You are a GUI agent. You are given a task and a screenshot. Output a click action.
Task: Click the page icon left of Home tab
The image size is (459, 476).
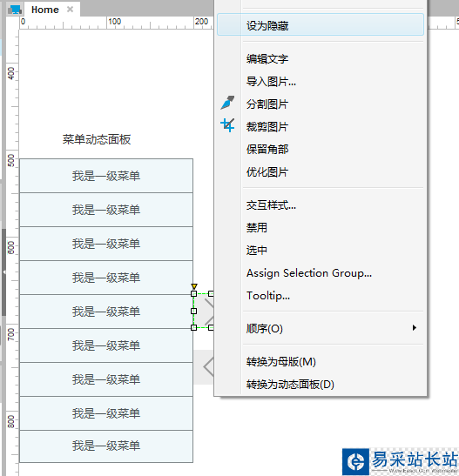coord(15,10)
